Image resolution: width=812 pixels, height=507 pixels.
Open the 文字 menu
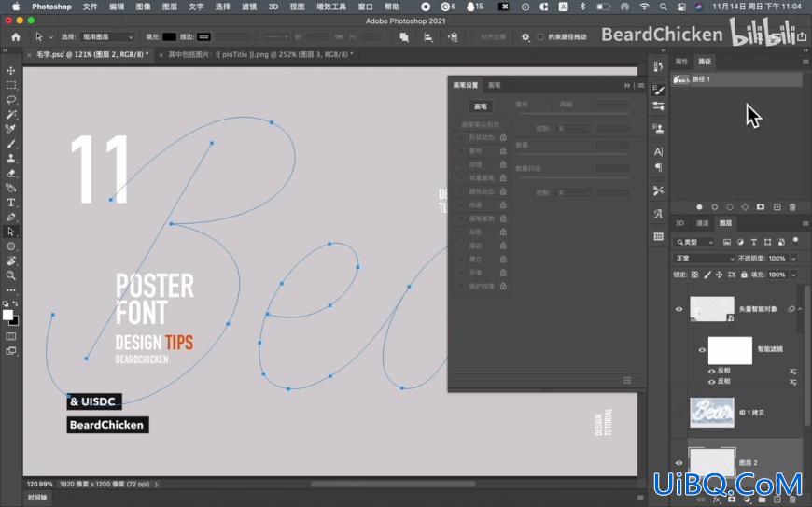pyautogui.click(x=196, y=7)
